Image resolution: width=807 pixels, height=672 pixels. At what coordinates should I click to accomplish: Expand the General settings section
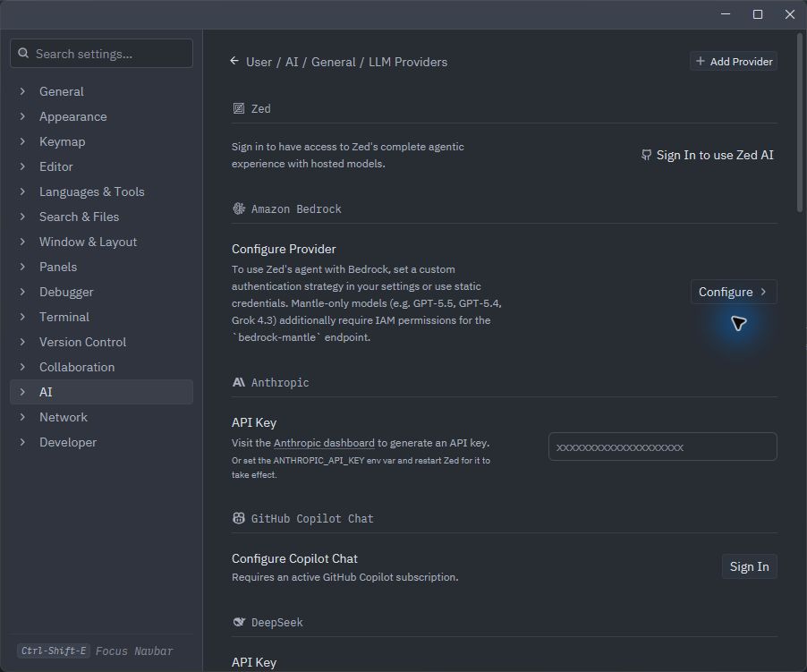22,91
